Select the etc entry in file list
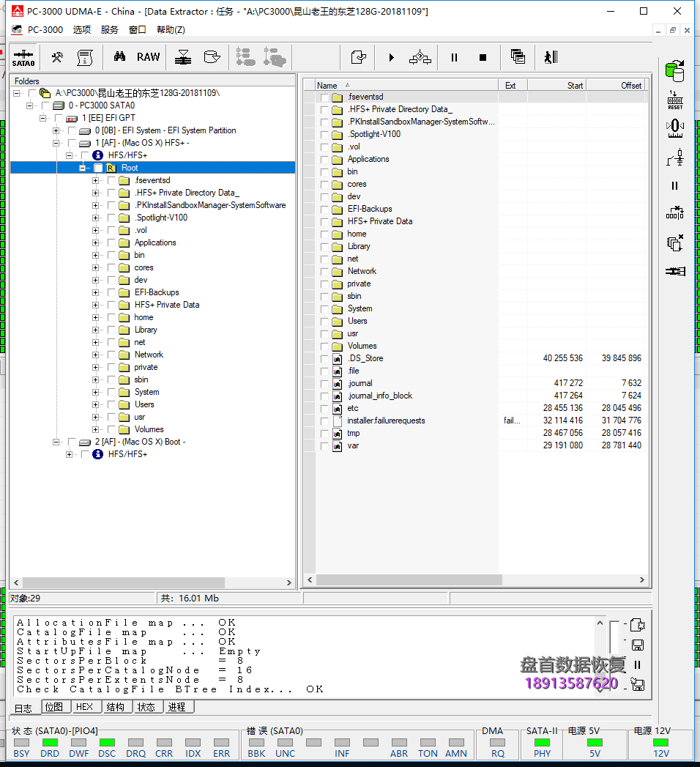 coord(352,409)
